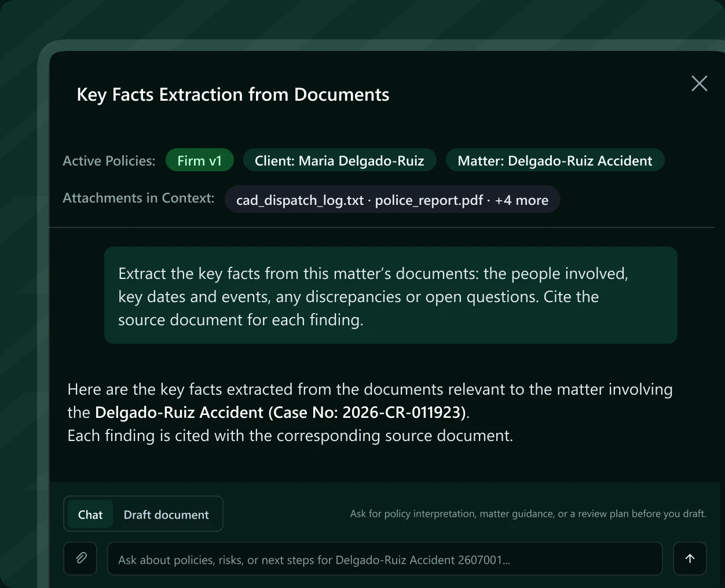The image size is (725, 588).
Task: Close the Key Facts Extraction dialog
Action: [x=699, y=83]
